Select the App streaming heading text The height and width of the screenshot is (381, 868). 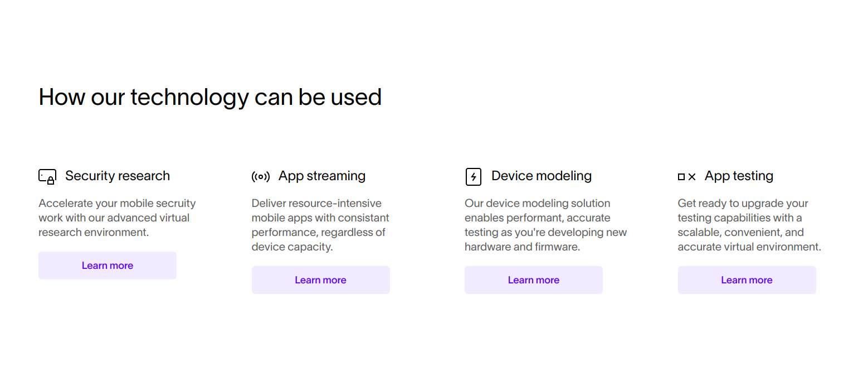click(x=321, y=176)
